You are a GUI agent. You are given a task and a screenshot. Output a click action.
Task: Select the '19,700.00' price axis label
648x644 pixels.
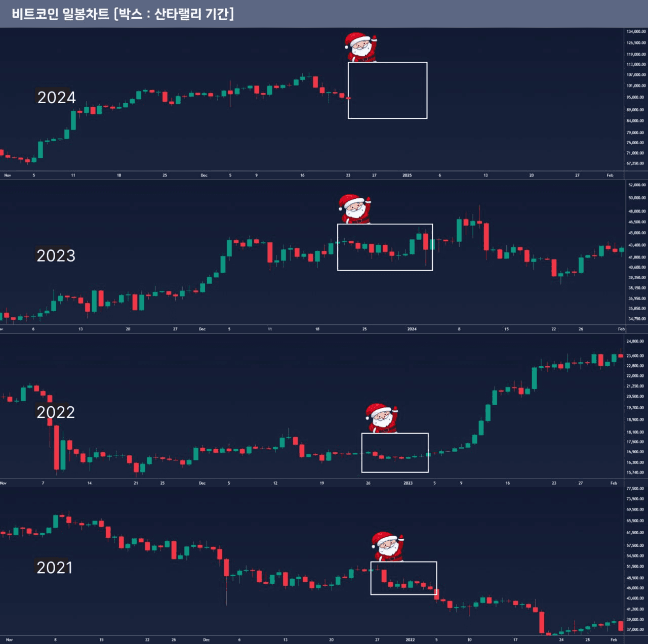[x=635, y=407]
